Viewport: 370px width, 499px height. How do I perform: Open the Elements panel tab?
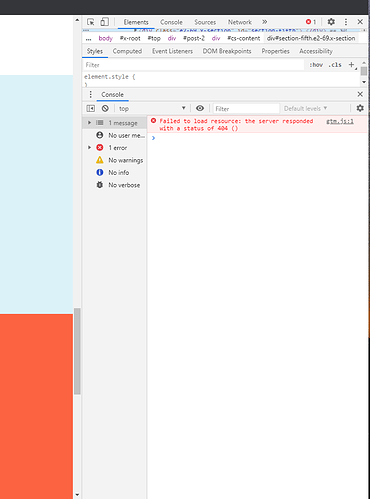pyautogui.click(x=136, y=22)
